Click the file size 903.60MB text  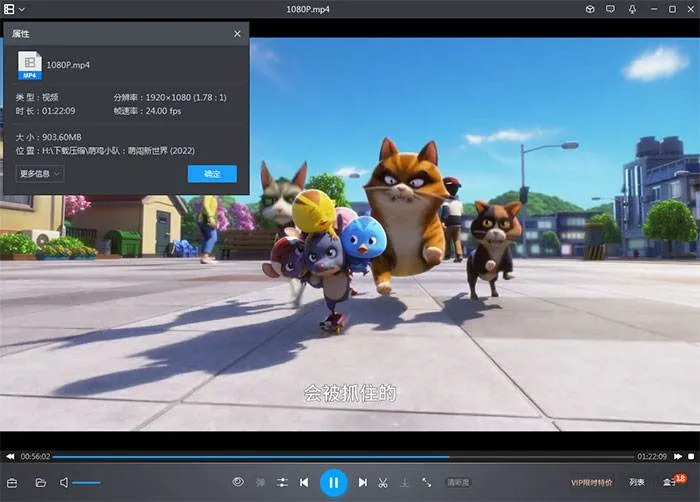[x=62, y=137]
